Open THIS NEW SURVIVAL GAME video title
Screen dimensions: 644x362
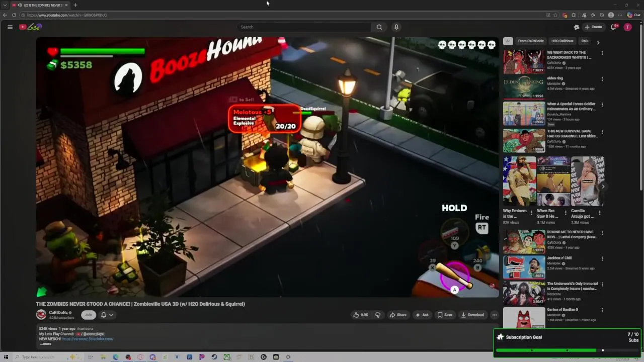[x=572, y=134]
